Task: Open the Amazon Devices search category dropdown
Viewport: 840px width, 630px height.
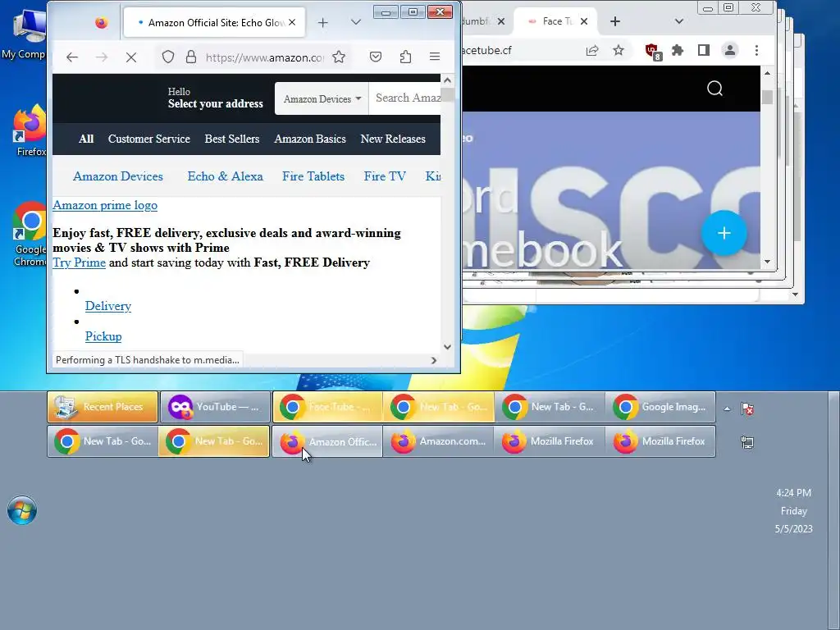Action: click(322, 98)
